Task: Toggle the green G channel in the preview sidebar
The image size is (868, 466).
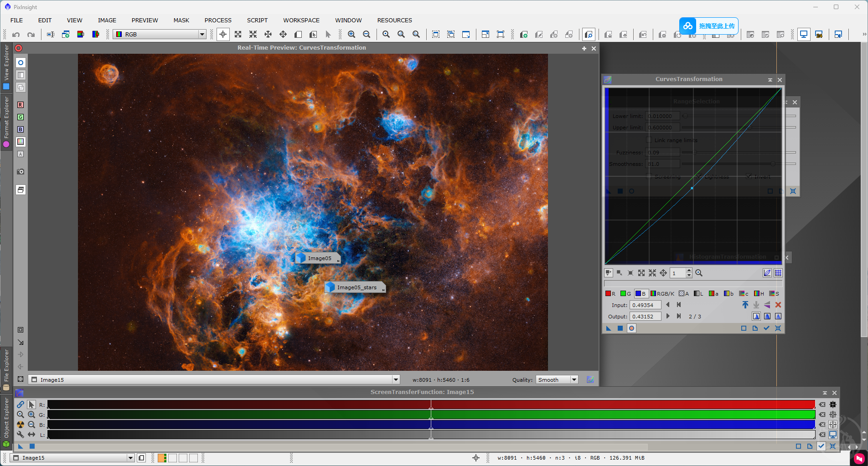Action: tap(21, 117)
